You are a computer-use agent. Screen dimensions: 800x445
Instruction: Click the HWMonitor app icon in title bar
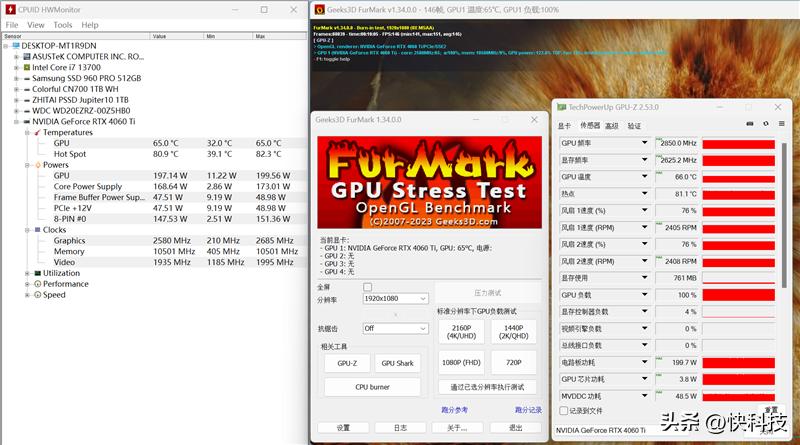tap(10, 9)
